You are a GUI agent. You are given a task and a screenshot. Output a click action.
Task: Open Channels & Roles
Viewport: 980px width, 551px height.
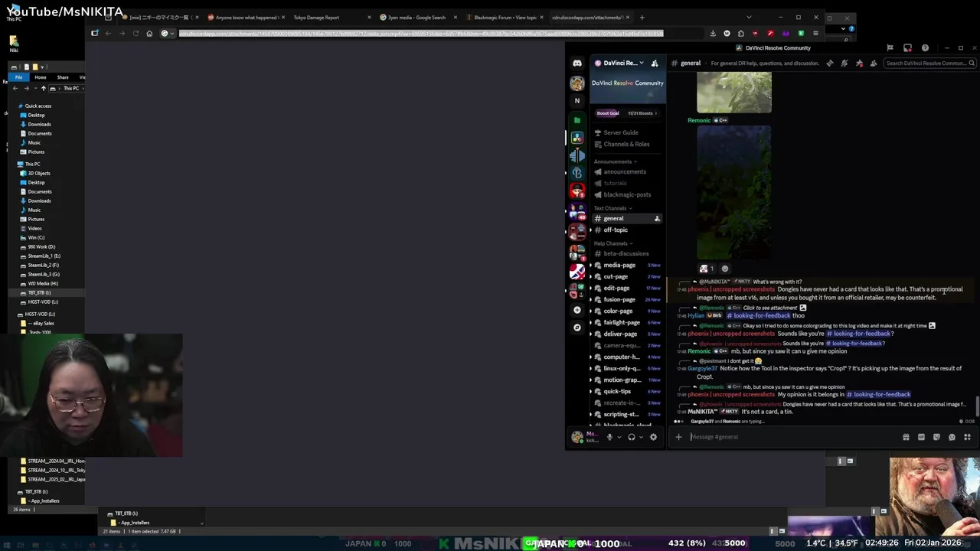coord(626,144)
